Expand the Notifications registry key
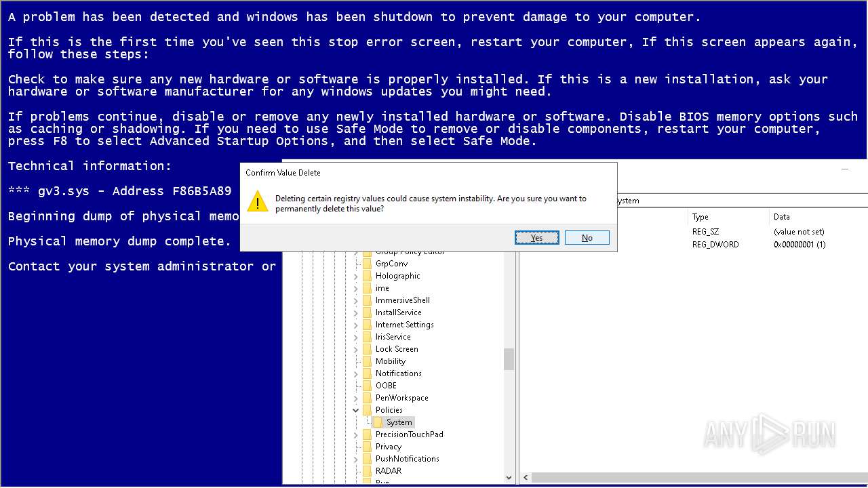 coord(356,373)
